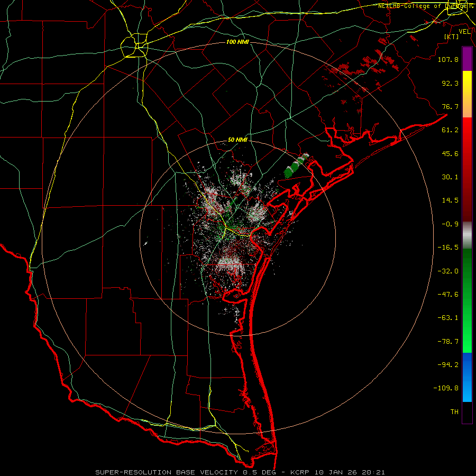The width and height of the screenshot is (476, 476).
Task: Click the gray near-zero segment of the color scale
Action: tap(467, 235)
